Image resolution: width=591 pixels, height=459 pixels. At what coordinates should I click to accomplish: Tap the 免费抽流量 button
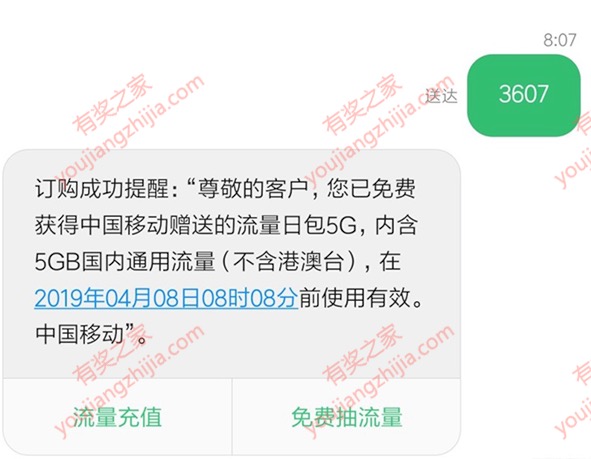click(347, 417)
